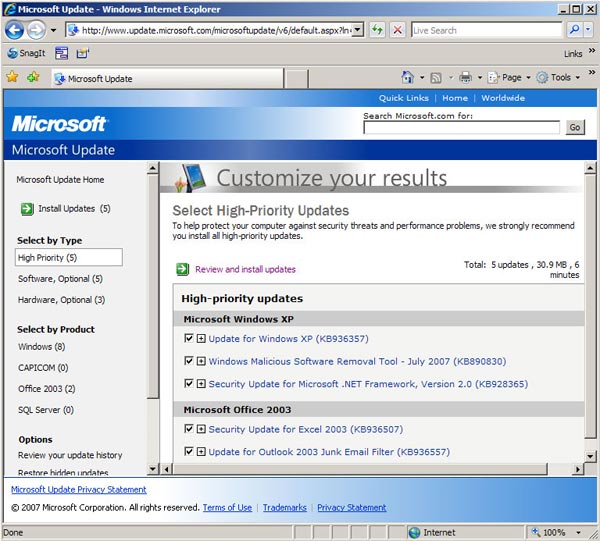Select High Priority (5) type

coord(69,257)
